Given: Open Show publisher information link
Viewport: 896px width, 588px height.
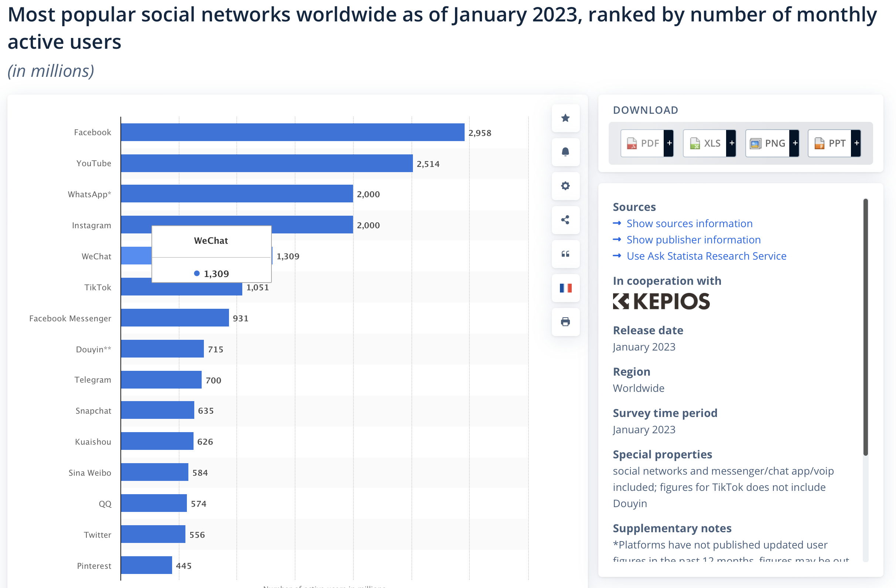Looking at the screenshot, I should tap(693, 240).
